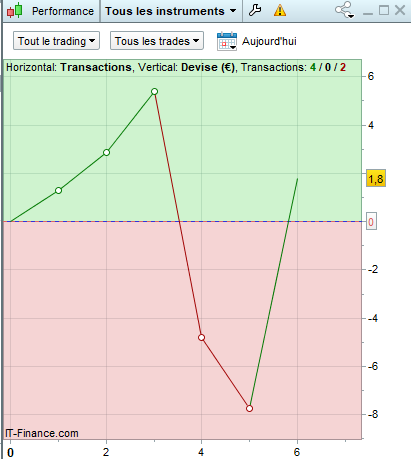Click the yellow warning triangle icon
This screenshot has width=411, height=459.
280,10
